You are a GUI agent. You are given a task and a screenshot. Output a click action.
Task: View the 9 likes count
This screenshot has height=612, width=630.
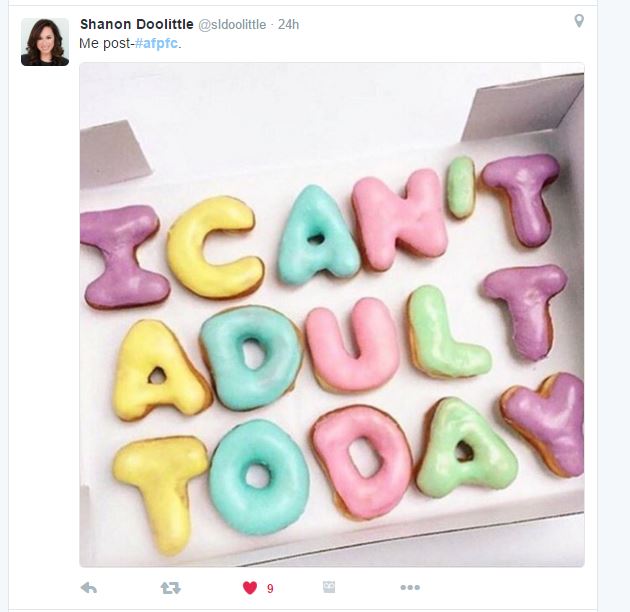tap(270, 589)
